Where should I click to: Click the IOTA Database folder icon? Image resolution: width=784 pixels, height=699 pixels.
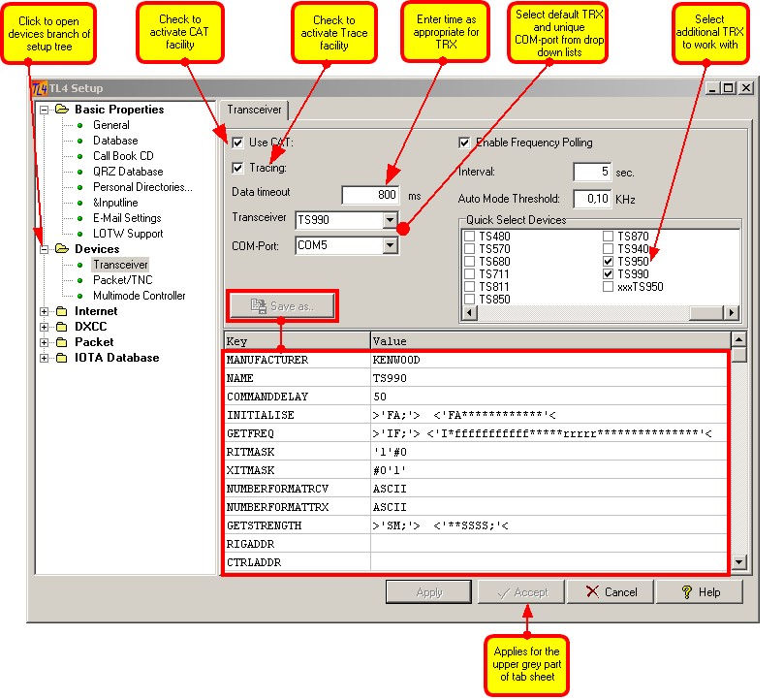(x=61, y=358)
